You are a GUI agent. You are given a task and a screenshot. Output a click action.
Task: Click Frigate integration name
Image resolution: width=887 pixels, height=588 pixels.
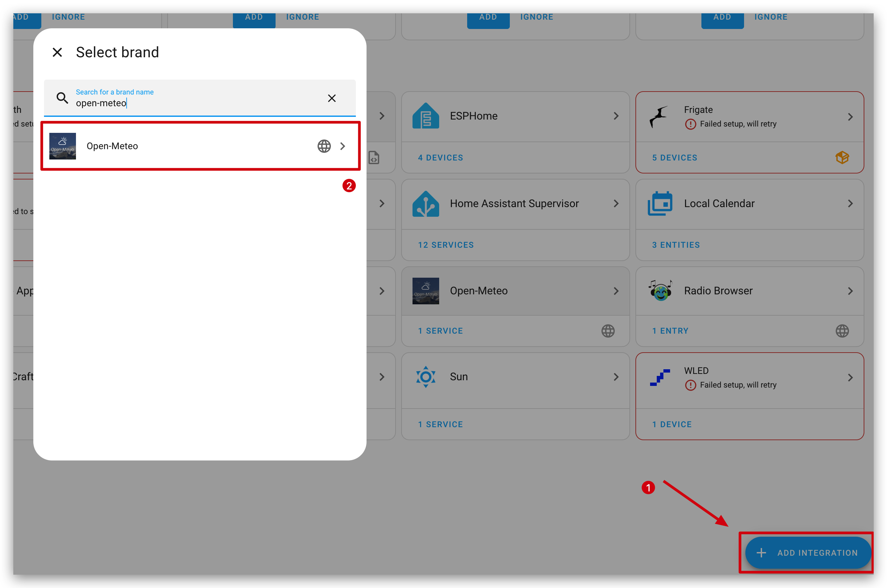(x=698, y=110)
